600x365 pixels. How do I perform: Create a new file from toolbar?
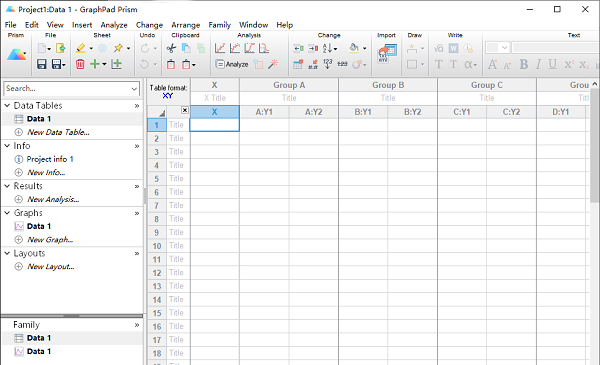point(42,48)
